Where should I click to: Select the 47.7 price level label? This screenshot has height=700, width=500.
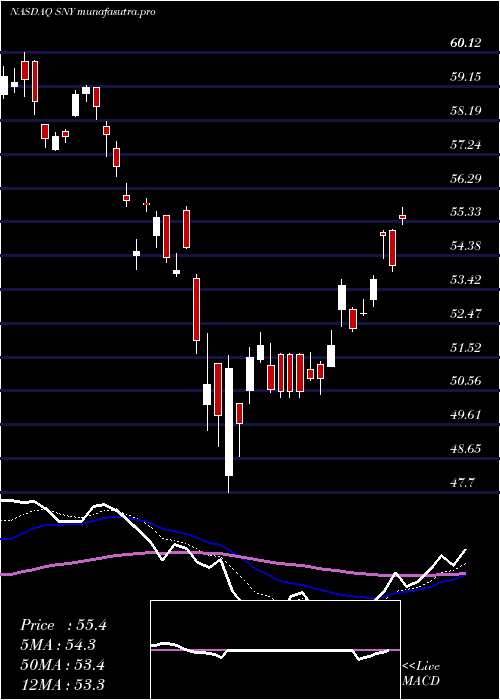(463, 482)
